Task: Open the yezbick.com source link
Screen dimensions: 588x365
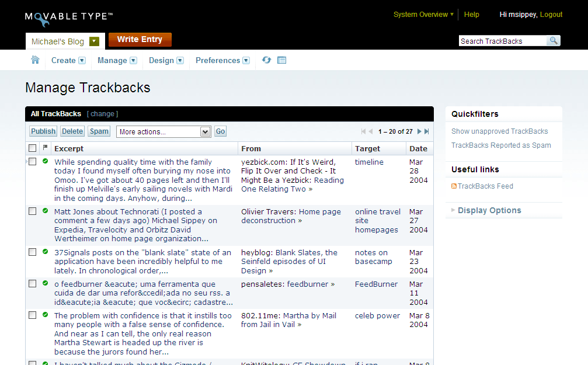Action: [293, 176]
